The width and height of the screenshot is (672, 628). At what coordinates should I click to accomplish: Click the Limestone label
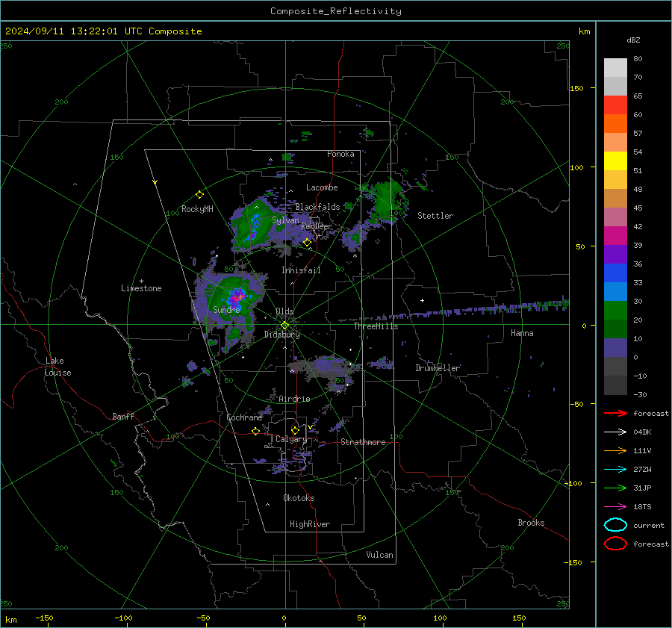[141, 288]
